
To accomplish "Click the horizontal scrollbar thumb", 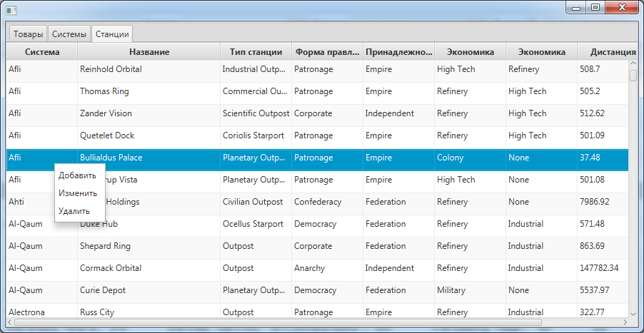I will coord(278,322).
